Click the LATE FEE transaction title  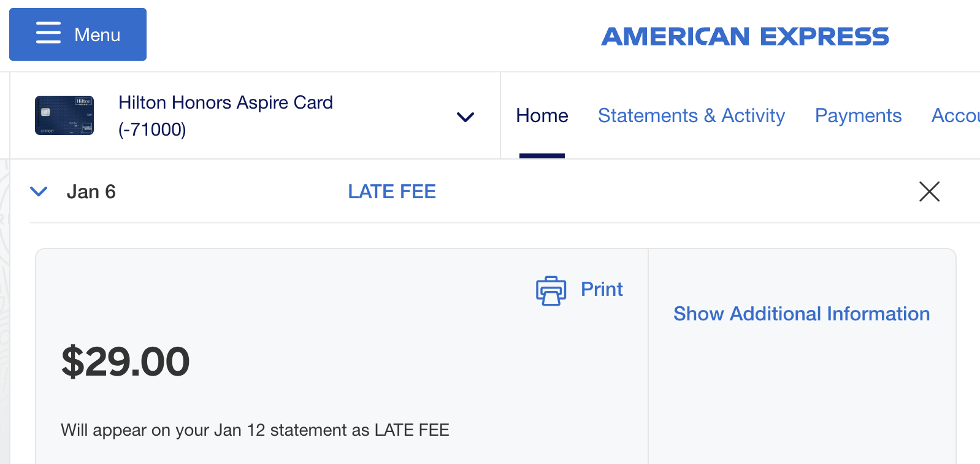pyautogui.click(x=392, y=191)
